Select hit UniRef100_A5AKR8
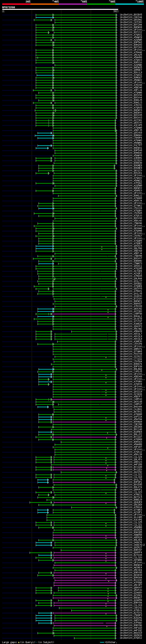The height and width of the screenshot is (644, 146). click(131, 58)
